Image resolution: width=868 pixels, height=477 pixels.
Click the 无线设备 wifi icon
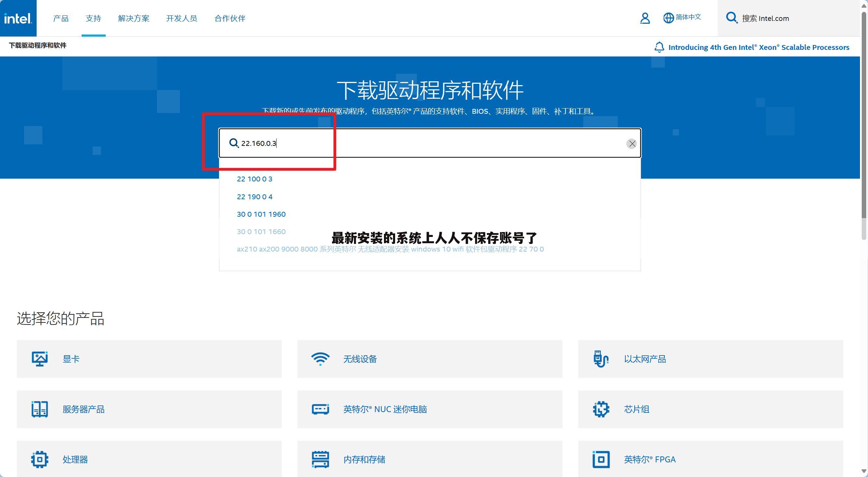coord(320,359)
